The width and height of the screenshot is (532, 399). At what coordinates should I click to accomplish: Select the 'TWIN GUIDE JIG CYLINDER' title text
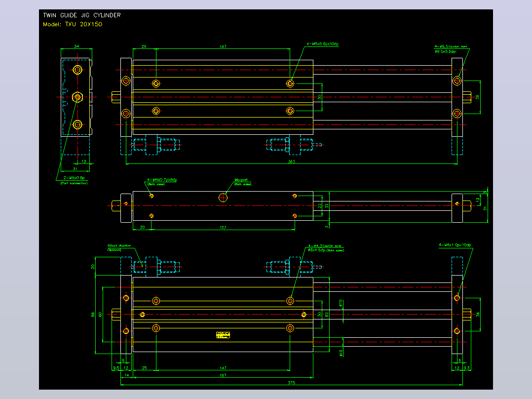(82, 15)
